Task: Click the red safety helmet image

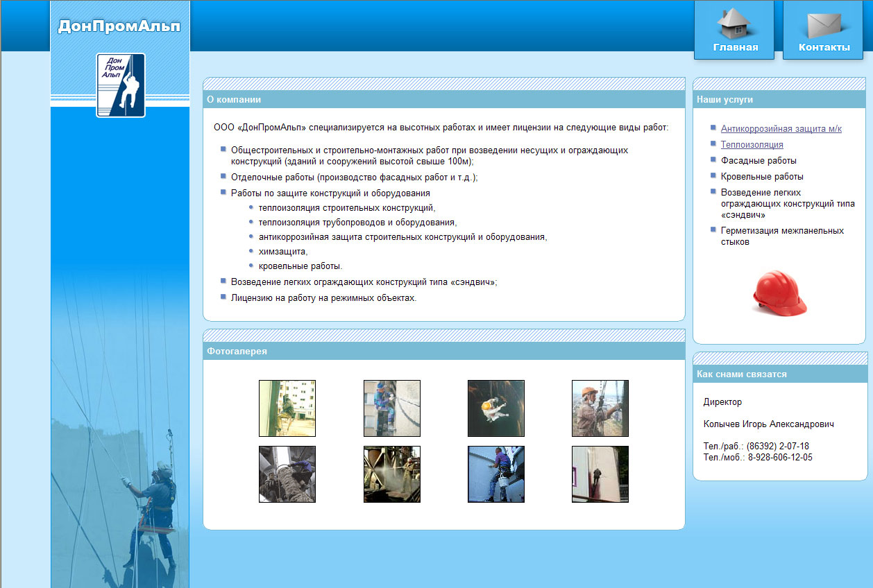Action: point(779,293)
